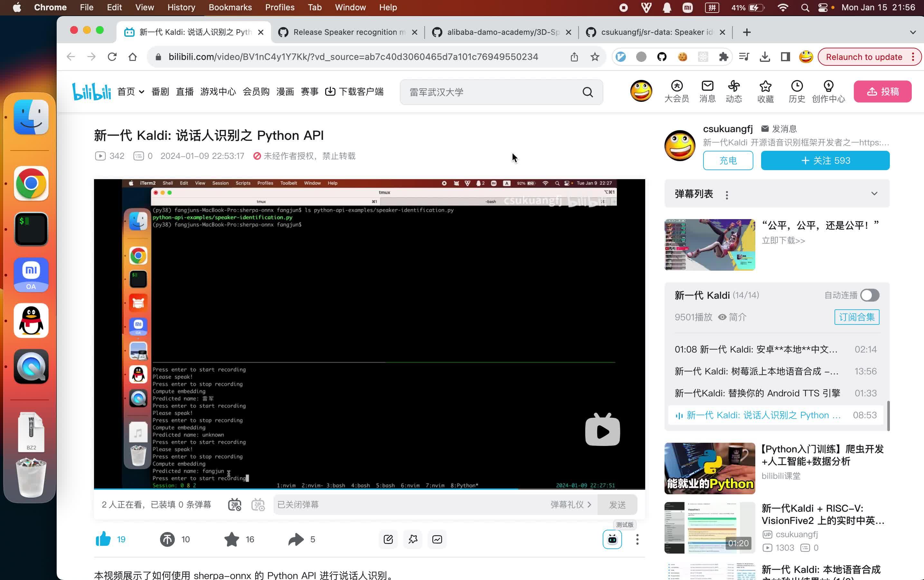This screenshot has height=580, width=924.
Task: Open the Chrome tab search chevron
Action: click(x=912, y=32)
